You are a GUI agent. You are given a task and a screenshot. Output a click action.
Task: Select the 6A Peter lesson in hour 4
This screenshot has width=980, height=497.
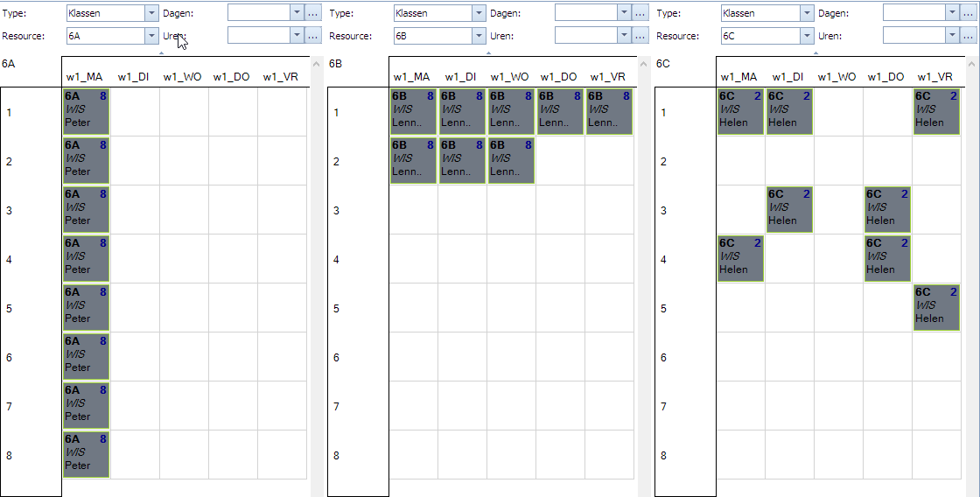pos(87,259)
